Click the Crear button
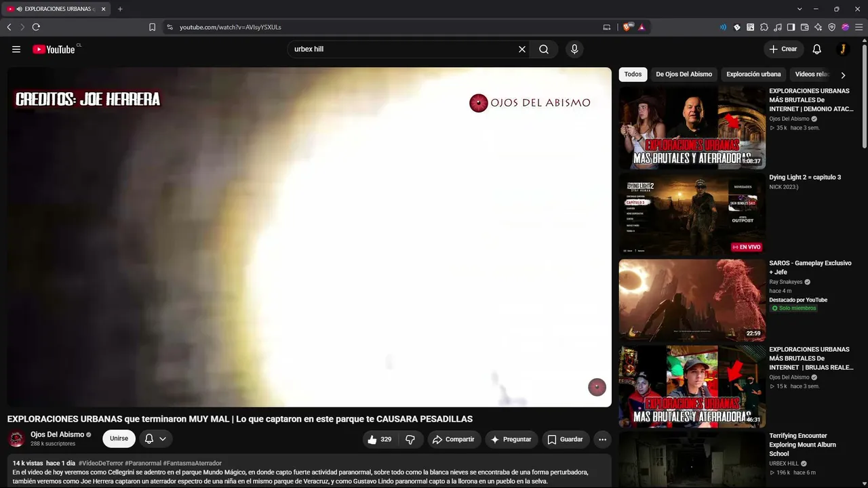868x488 pixels. pyautogui.click(x=783, y=49)
